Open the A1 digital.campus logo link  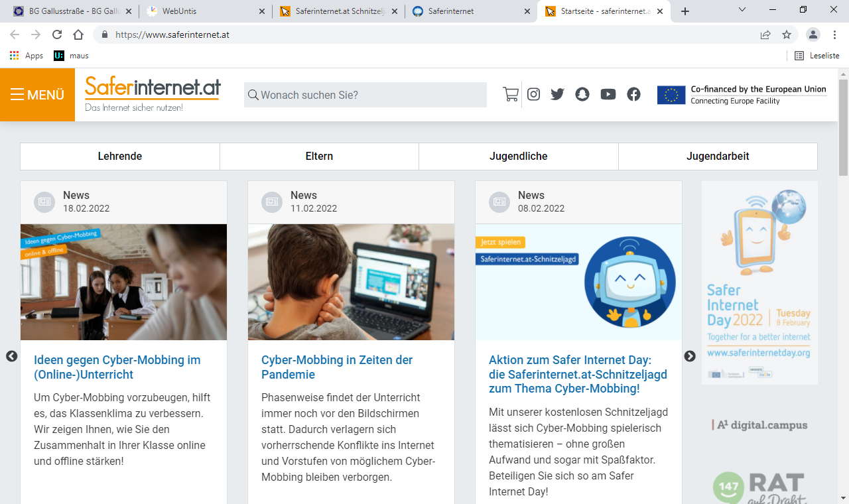[759, 425]
